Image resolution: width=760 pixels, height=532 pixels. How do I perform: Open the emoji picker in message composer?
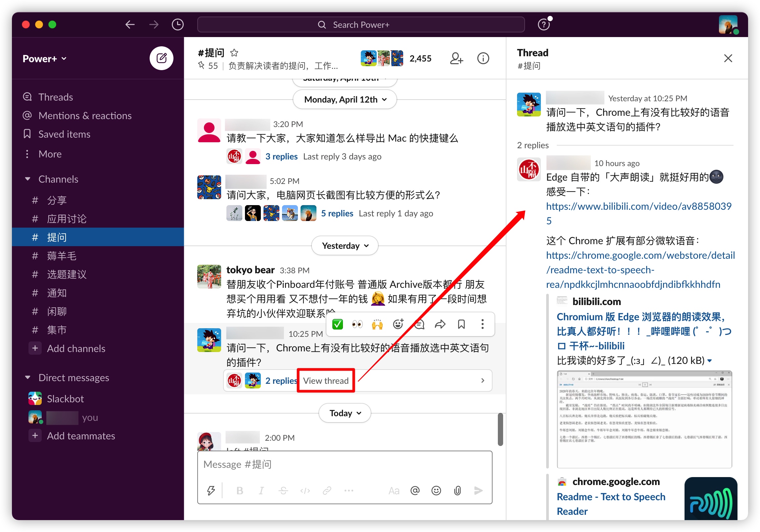436,490
